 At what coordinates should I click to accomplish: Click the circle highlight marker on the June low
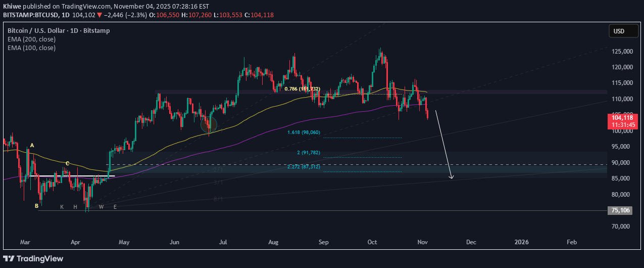[209, 124]
